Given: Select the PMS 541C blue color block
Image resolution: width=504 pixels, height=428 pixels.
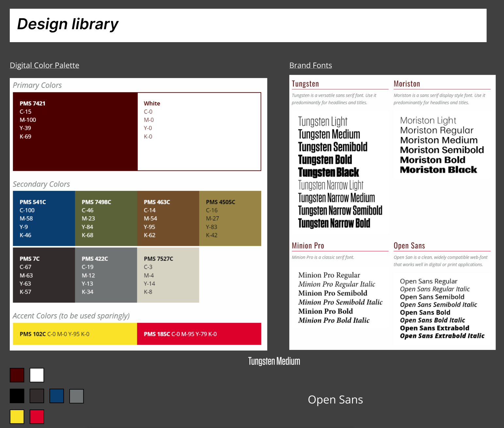Looking at the screenshot, I should point(44,218).
